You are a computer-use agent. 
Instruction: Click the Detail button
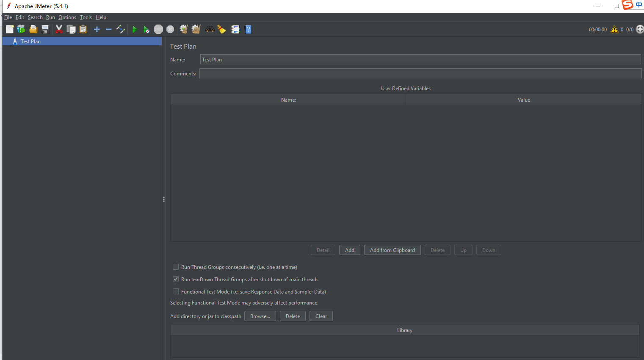click(323, 250)
